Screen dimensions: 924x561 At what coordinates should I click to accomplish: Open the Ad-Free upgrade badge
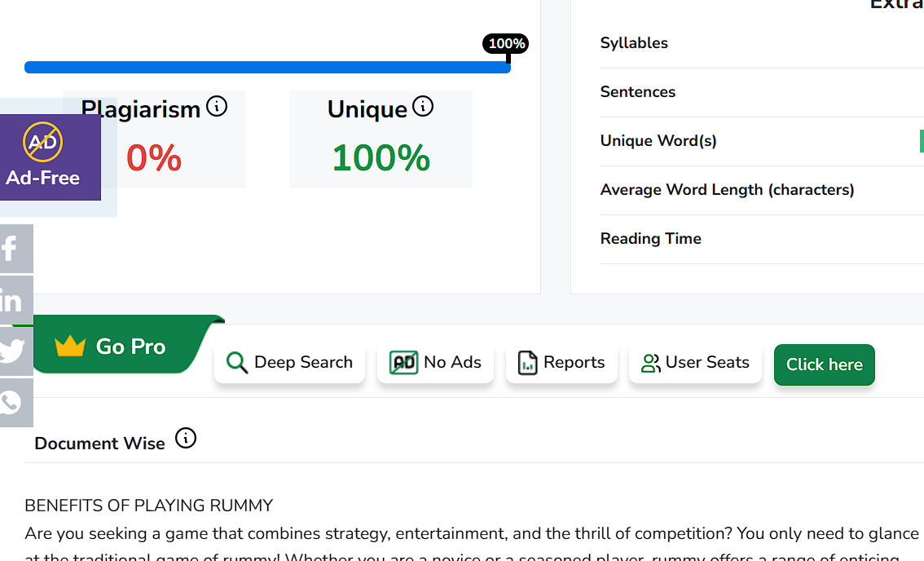pos(50,157)
